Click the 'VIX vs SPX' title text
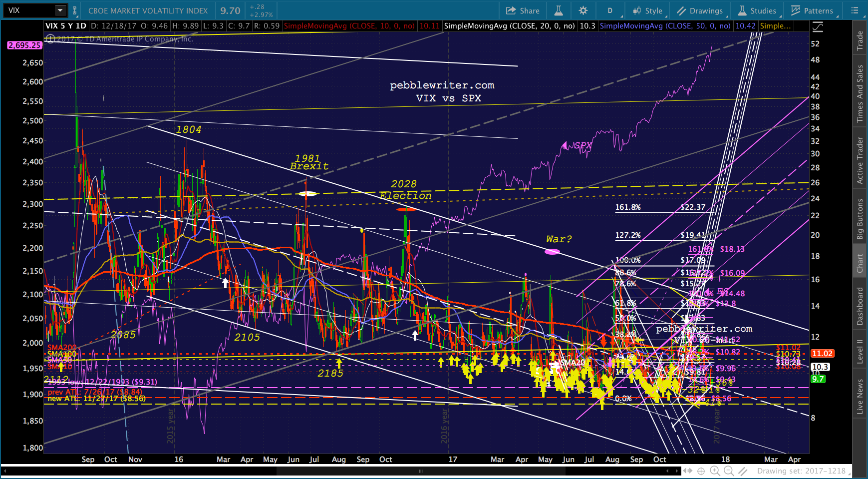The image size is (868, 479). click(x=448, y=98)
